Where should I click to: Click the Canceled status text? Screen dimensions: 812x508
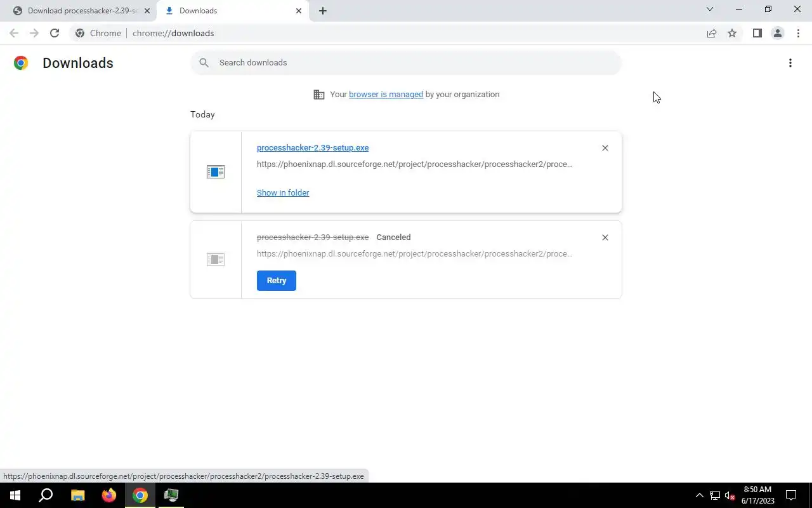pyautogui.click(x=393, y=237)
